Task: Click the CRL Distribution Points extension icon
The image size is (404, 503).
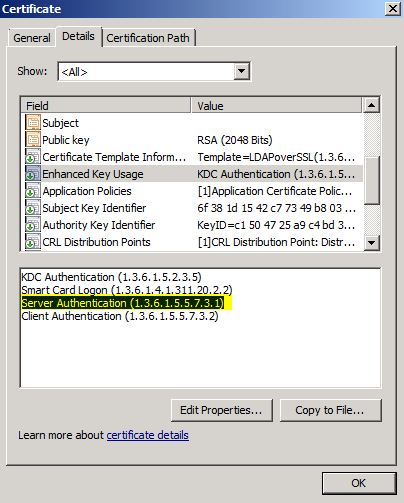Action: (x=33, y=242)
